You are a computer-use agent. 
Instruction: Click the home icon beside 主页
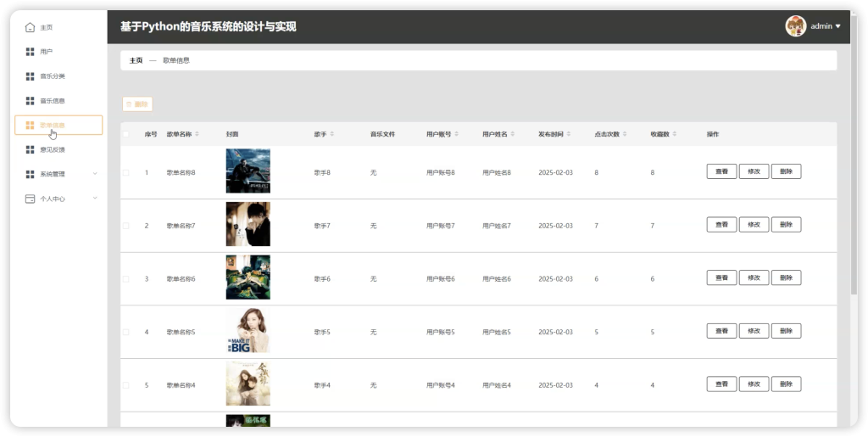click(30, 28)
